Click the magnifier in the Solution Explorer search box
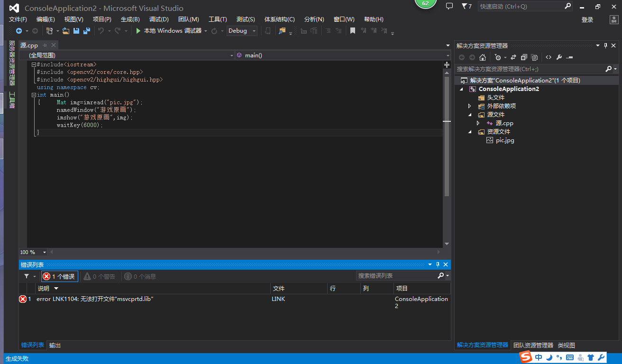This screenshot has width=622, height=364. click(x=609, y=69)
